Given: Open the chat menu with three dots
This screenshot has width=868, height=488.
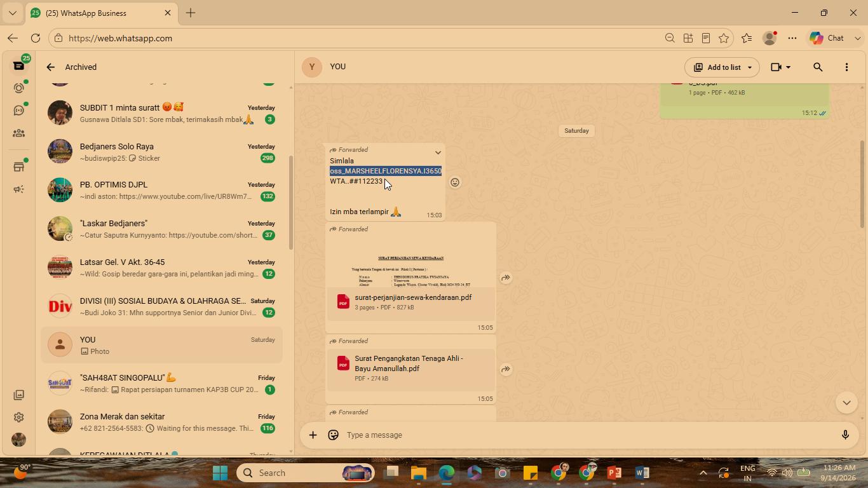Looking at the screenshot, I should point(846,67).
